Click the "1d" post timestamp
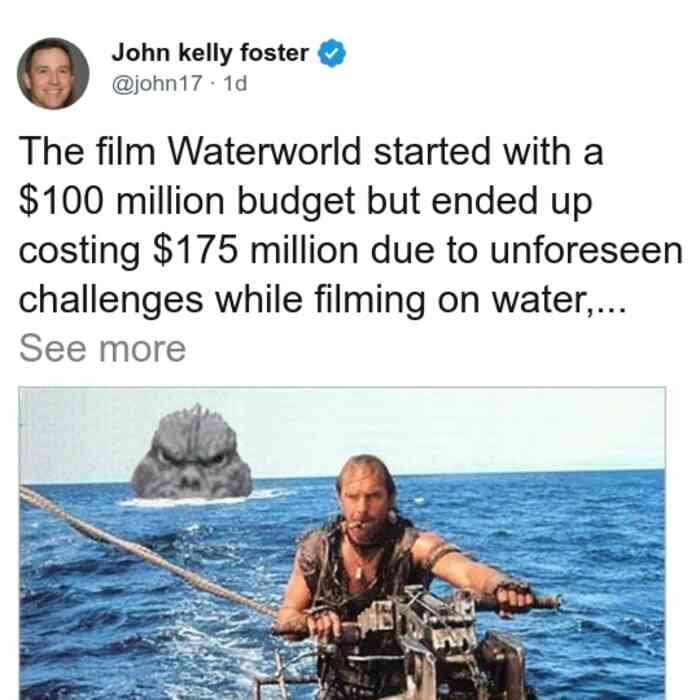The image size is (700, 700). (x=235, y=83)
